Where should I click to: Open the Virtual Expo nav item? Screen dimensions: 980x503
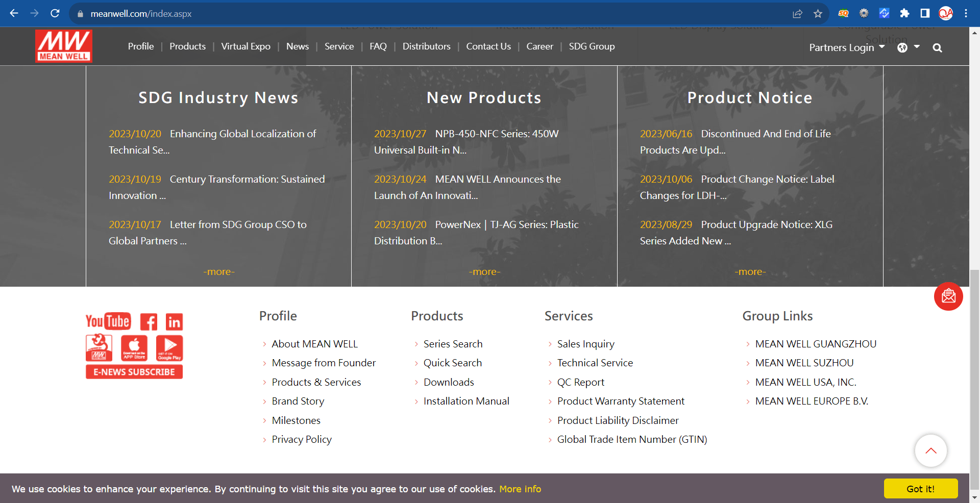(x=246, y=46)
